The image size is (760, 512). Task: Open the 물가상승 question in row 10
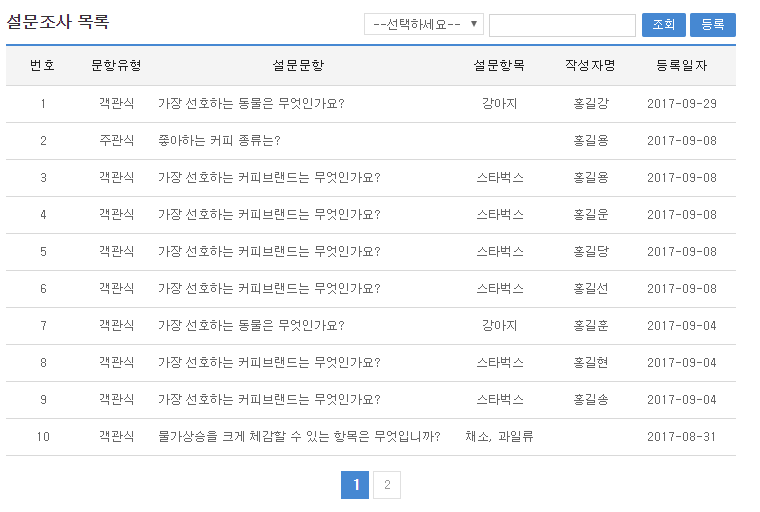(x=299, y=437)
